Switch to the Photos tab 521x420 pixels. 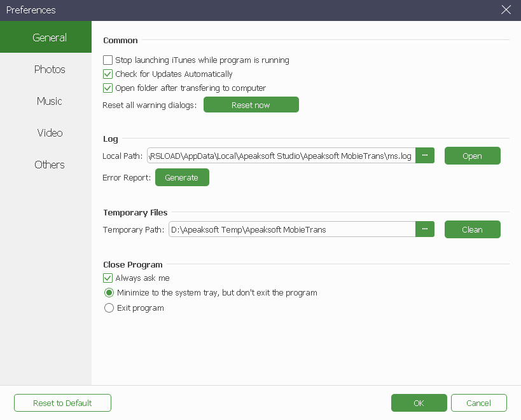point(50,69)
